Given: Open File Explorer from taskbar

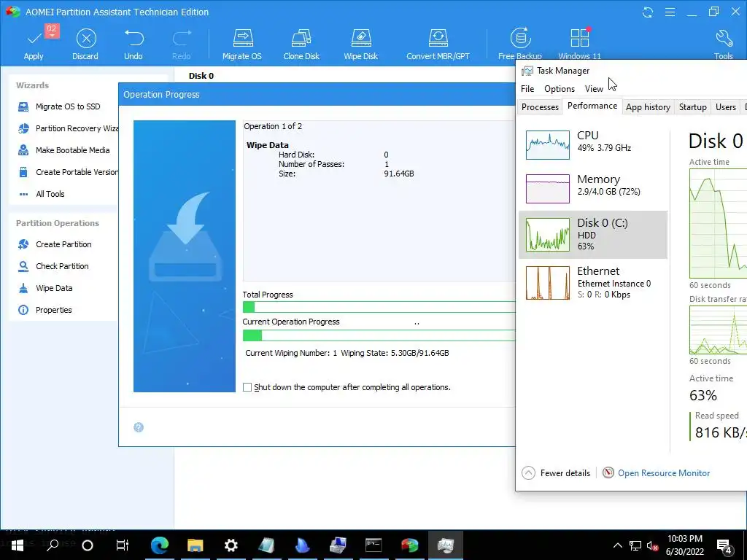Looking at the screenshot, I should click(x=196, y=545).
